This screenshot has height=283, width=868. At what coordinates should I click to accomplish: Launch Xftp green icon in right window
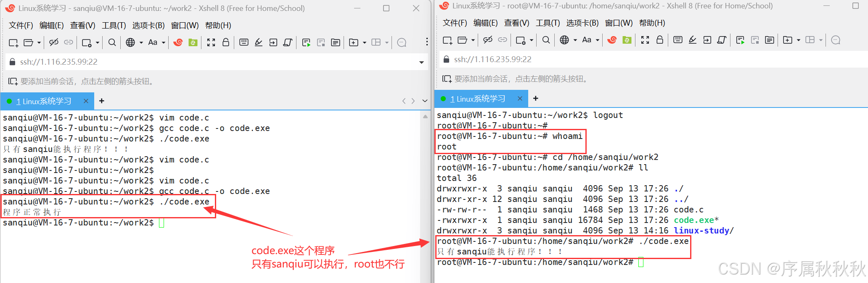coord(627,40)
